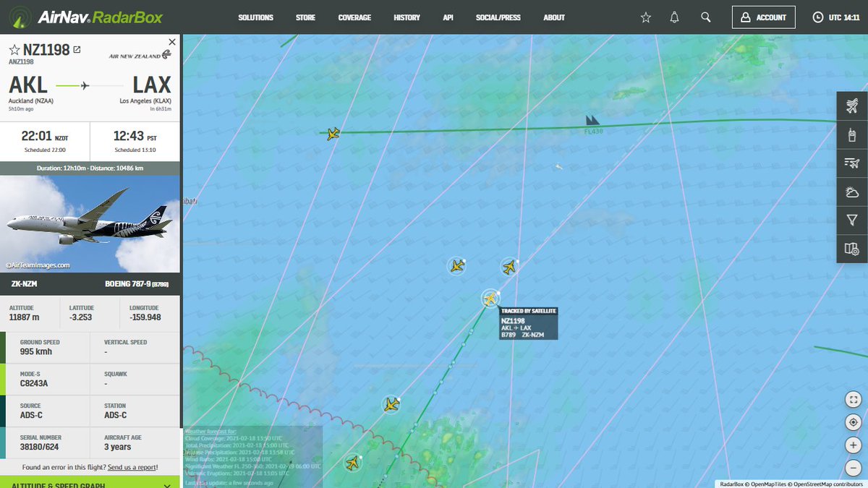Open the radio/ATC sidebar icon

852,134
